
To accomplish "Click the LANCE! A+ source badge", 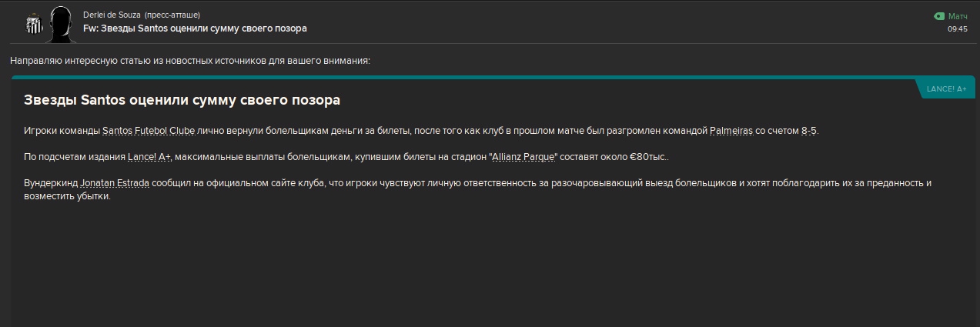I will click(x=946, y=89).
